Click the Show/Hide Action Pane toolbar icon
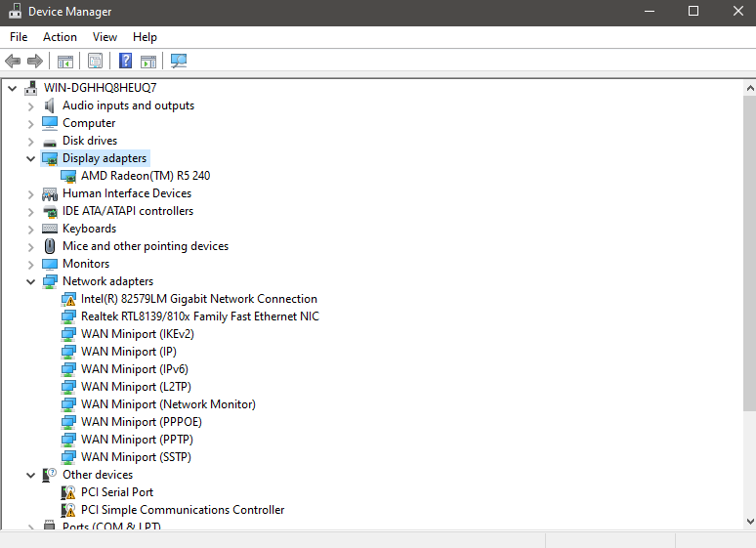The height and width of the screenshot is (548, 756). [148, 62]
